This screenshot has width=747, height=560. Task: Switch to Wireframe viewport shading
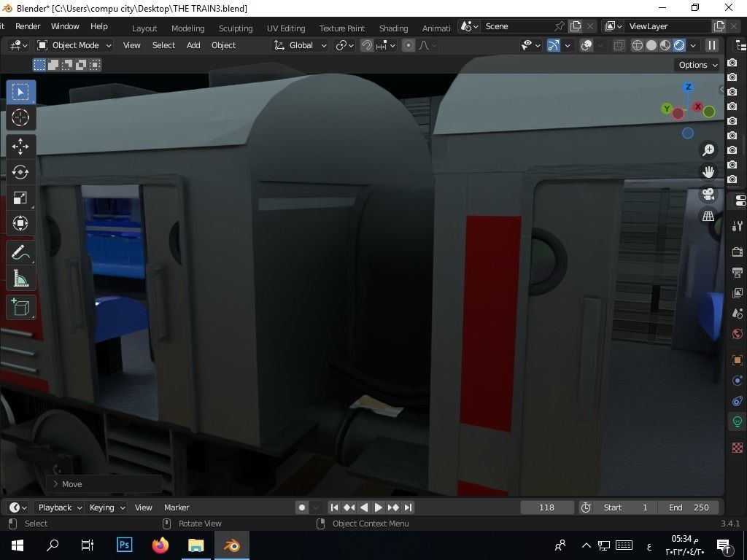click(x=638, y=45)
